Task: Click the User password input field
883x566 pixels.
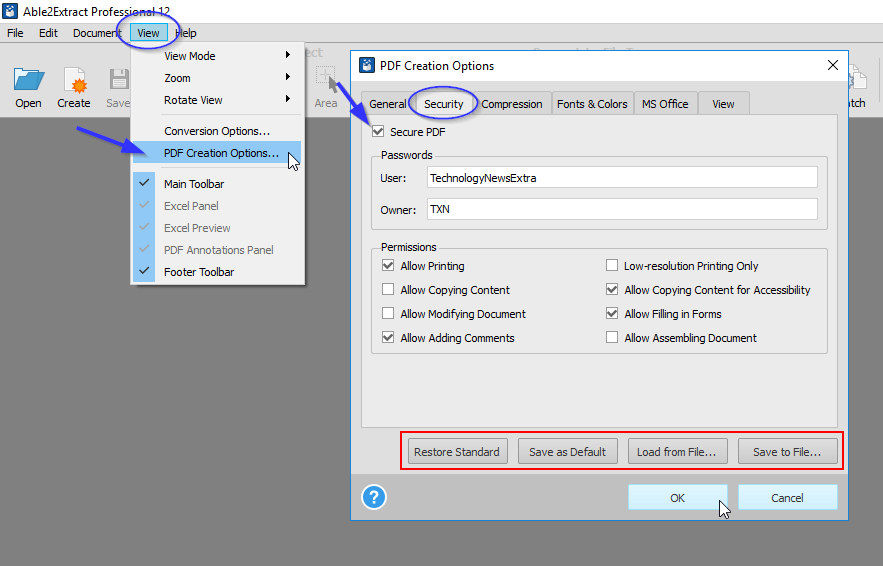Action: 622,177
